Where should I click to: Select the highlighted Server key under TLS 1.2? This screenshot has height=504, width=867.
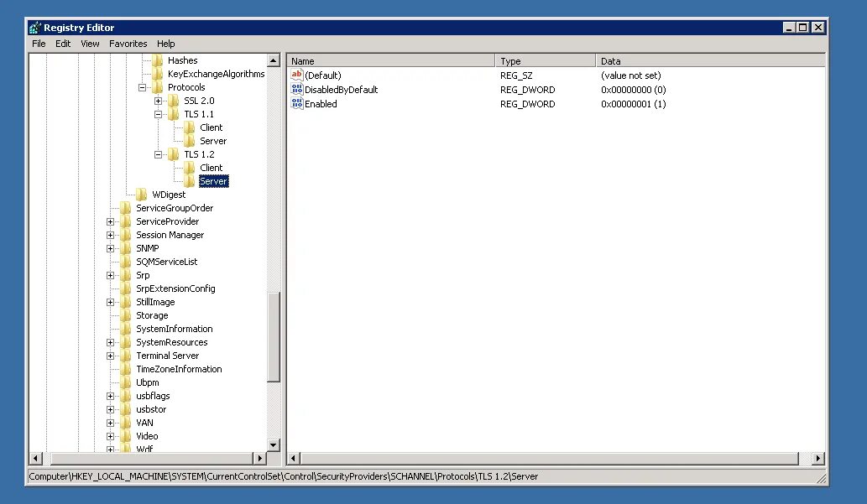point(213,181)
